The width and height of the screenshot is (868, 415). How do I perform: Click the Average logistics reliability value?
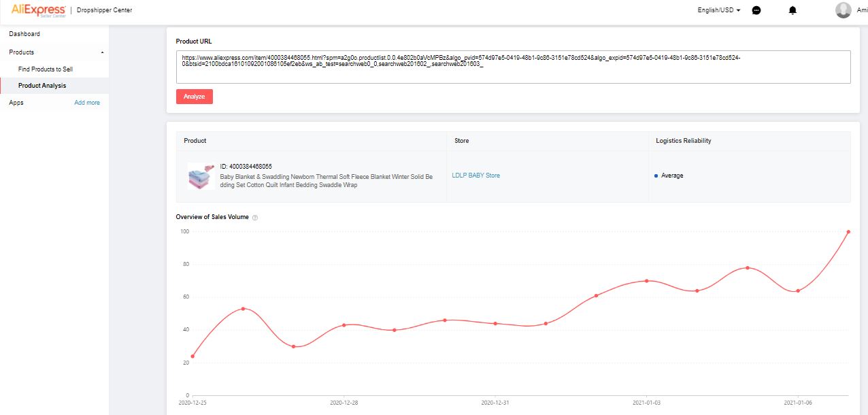[x=672, y=176]
